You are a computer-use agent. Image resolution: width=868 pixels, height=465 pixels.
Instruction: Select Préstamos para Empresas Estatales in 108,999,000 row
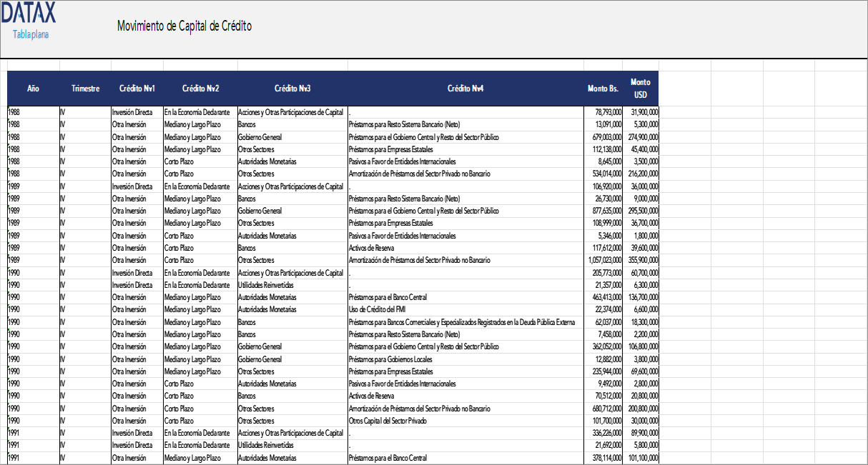coord(465,224)
